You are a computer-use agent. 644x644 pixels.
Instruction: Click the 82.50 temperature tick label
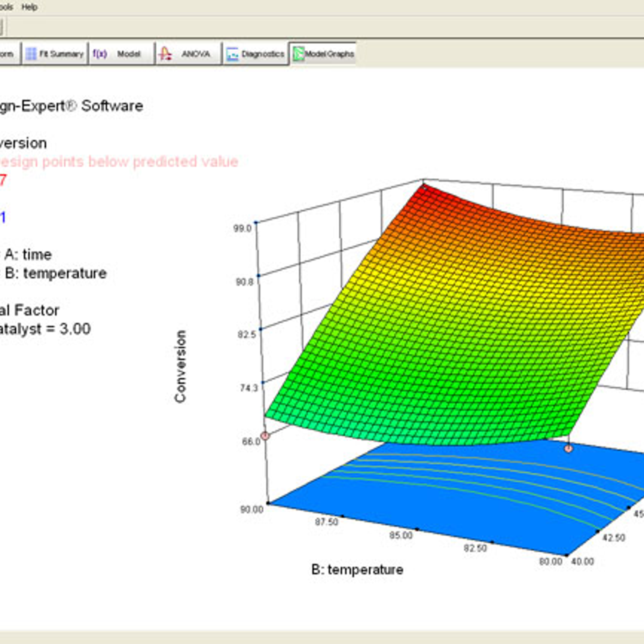(475, 548)
